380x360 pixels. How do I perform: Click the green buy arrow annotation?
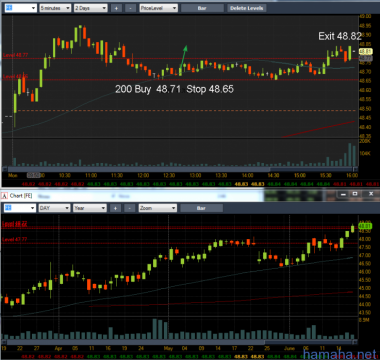coord(183,57)
